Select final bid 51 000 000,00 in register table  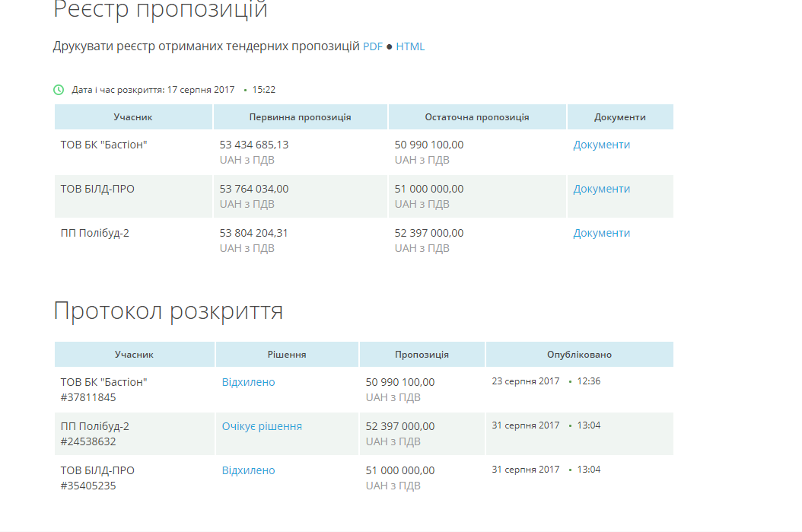(429, 189)
